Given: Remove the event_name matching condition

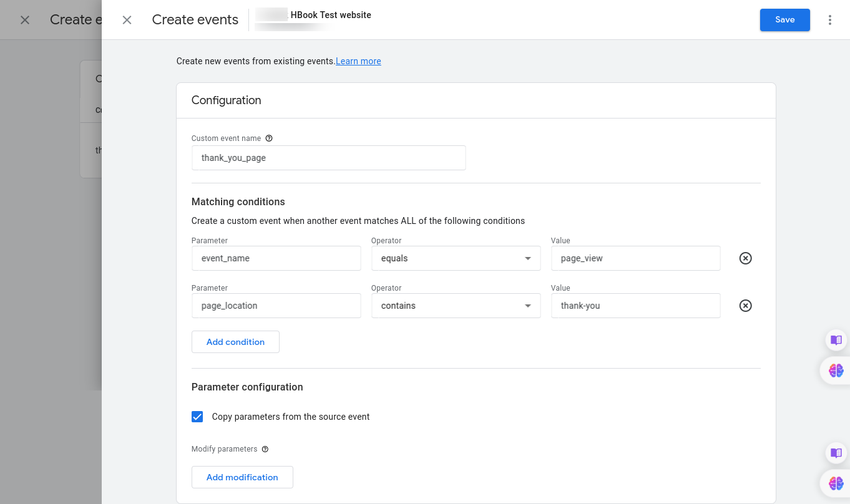Looking at the screenshot, I should pos(745,258).
